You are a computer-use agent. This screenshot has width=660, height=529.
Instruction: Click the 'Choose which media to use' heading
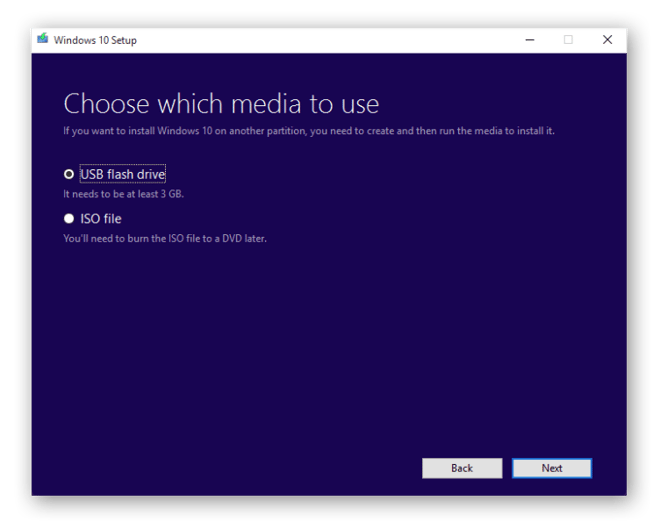pos(221,104)
